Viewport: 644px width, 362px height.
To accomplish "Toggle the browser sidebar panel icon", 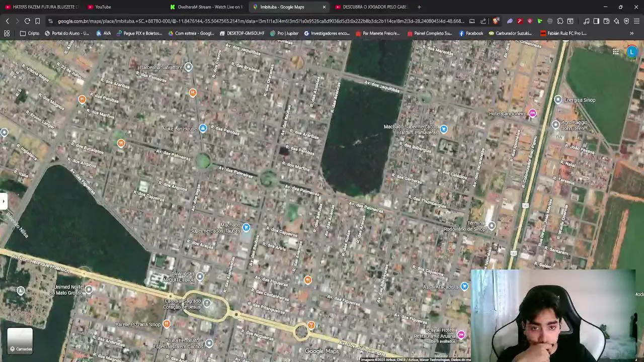I will [596, 21].
